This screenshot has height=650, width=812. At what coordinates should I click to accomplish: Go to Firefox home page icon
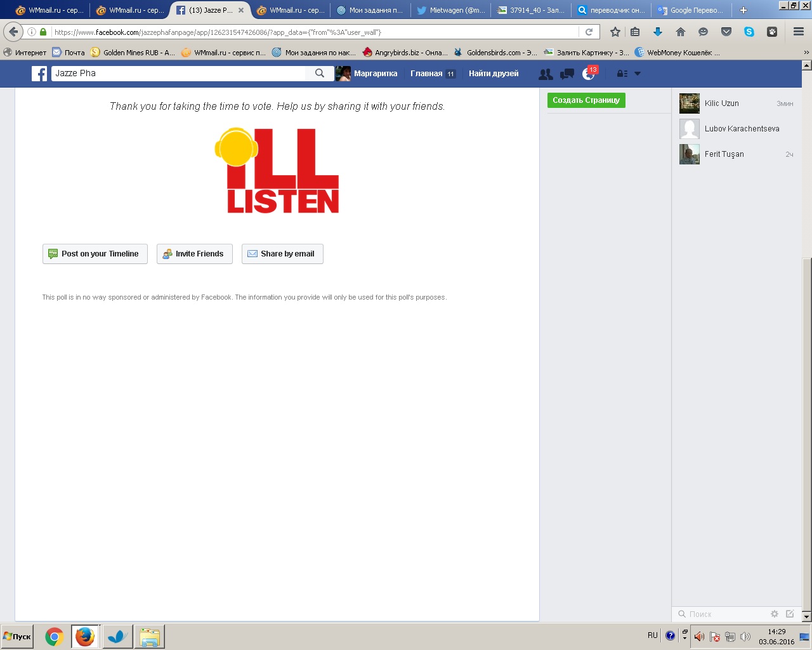[x=681, y=32]
